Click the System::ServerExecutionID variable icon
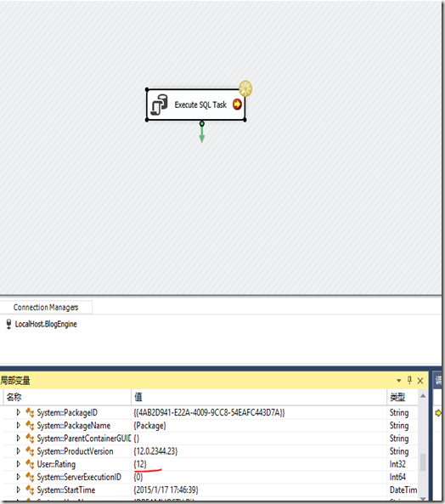 30,477
